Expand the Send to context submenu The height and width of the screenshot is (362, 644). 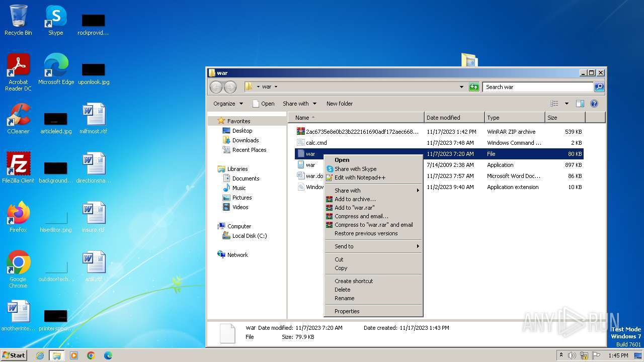coord(373,246)
